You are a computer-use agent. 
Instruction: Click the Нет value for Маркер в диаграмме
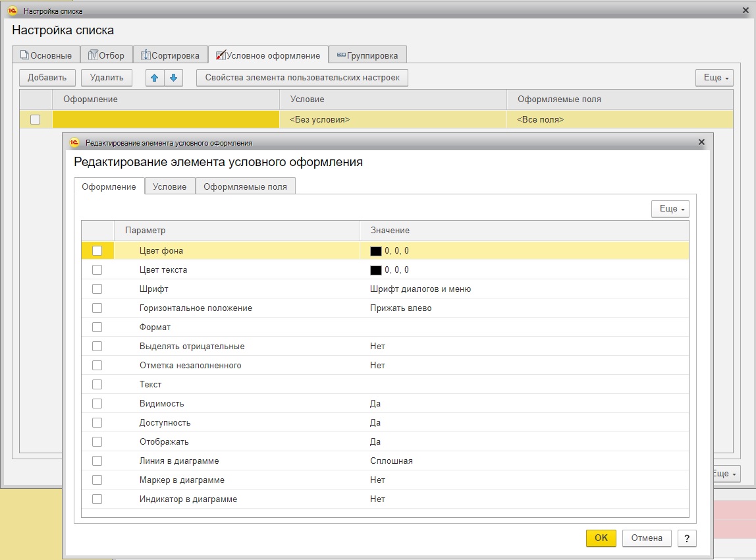pos(377,480)
